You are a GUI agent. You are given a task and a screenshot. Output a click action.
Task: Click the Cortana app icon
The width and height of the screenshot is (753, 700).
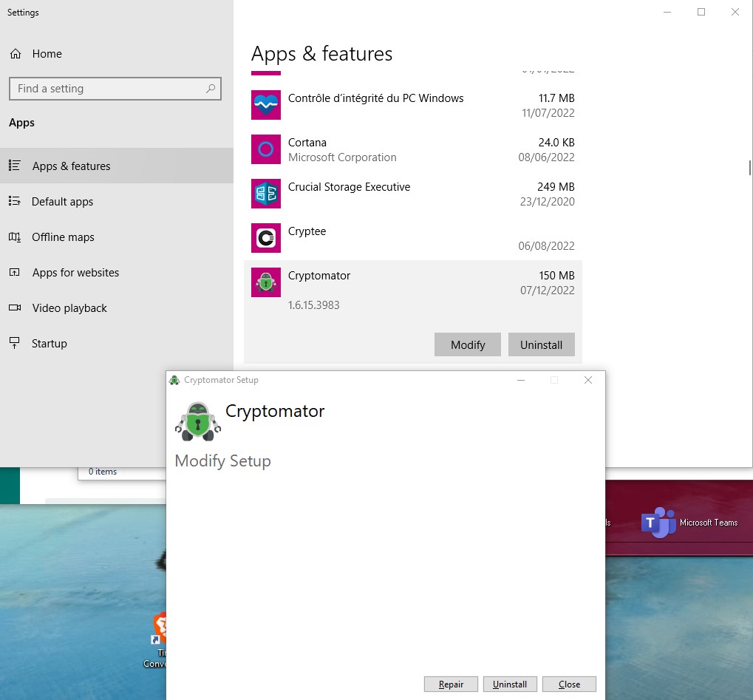(x=265, y=149)
